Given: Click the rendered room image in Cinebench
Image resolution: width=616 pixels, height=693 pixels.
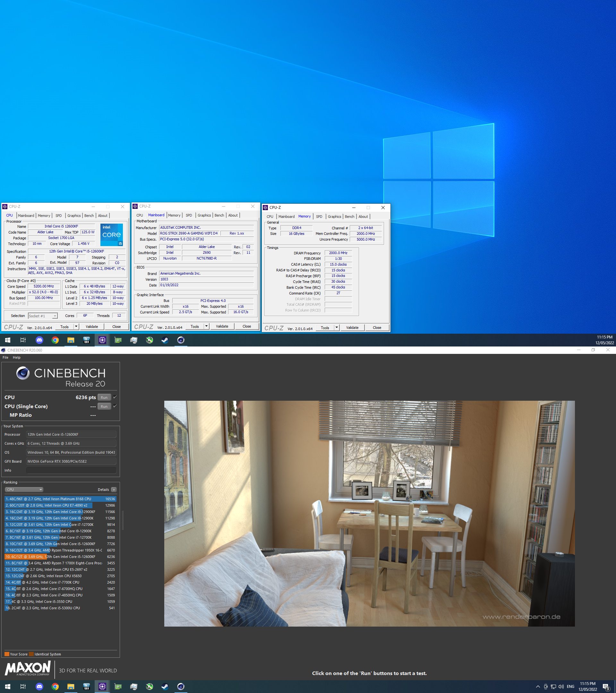Looking at the screenshot, I should tap(369, 514).
